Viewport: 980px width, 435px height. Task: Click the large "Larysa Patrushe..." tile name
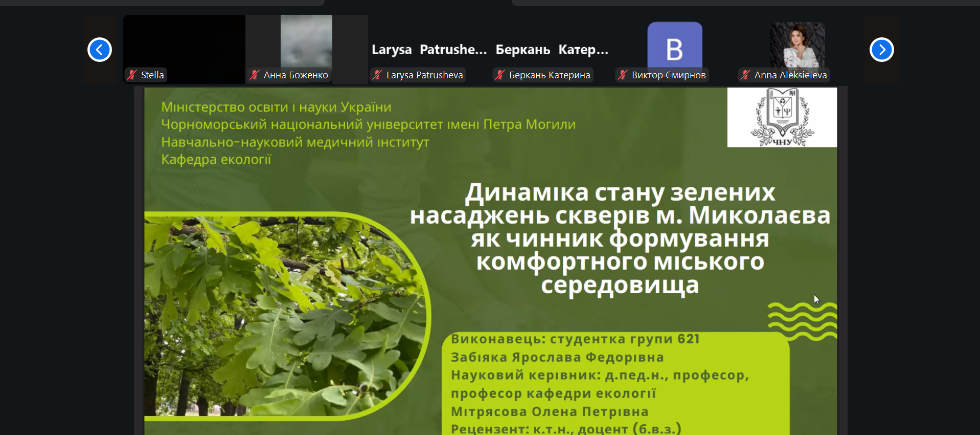tap(429, 50)
